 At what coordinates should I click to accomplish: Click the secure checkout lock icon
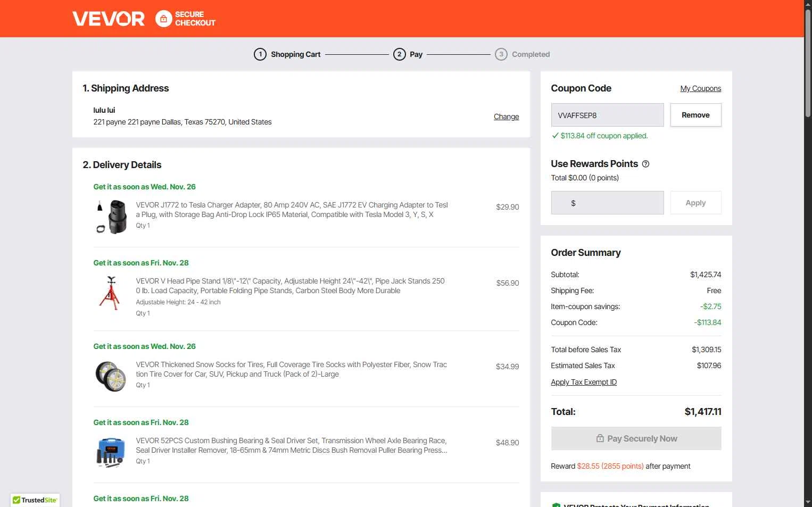pyautogui.click(x=164, y=19)
